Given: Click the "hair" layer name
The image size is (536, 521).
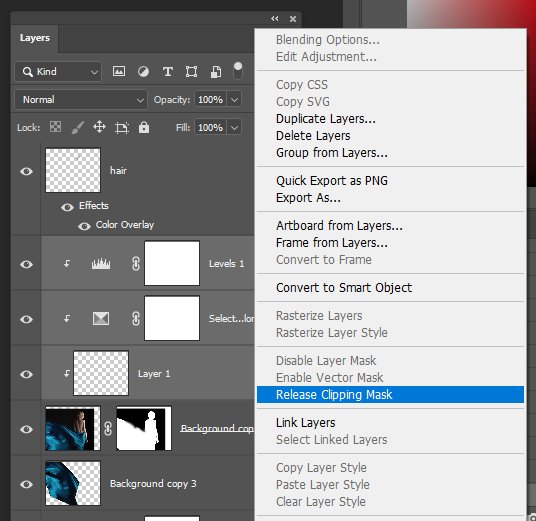Looking at the screenshot, I should click(118, 171).
